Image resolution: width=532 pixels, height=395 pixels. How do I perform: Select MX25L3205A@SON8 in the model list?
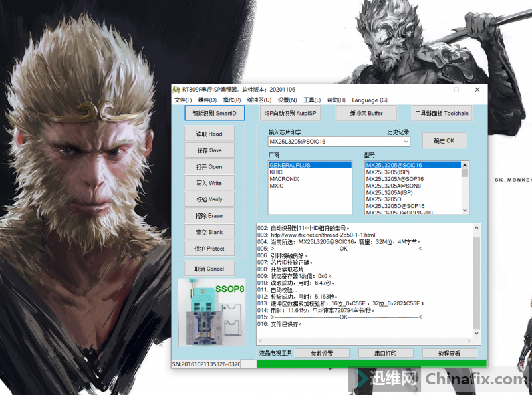[413, 186]
